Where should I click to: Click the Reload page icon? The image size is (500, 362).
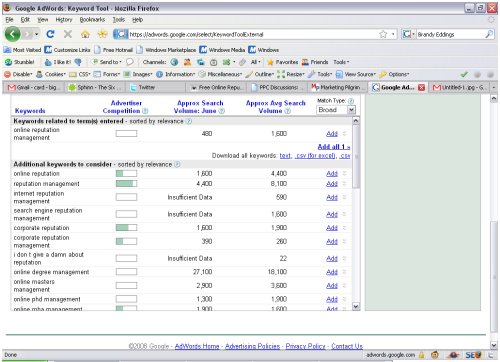[50, 34]
